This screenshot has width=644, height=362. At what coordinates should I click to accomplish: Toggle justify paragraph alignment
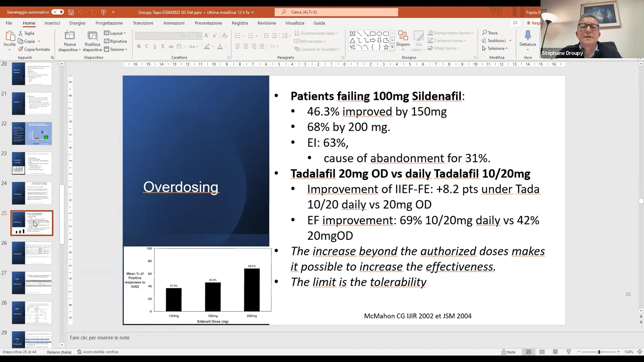click(x=262, y=46)
